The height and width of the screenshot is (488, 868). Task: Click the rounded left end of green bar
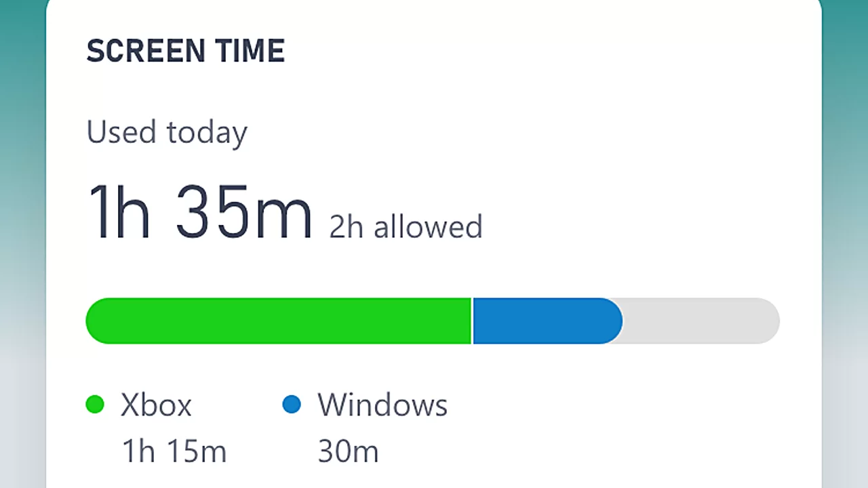98,321
